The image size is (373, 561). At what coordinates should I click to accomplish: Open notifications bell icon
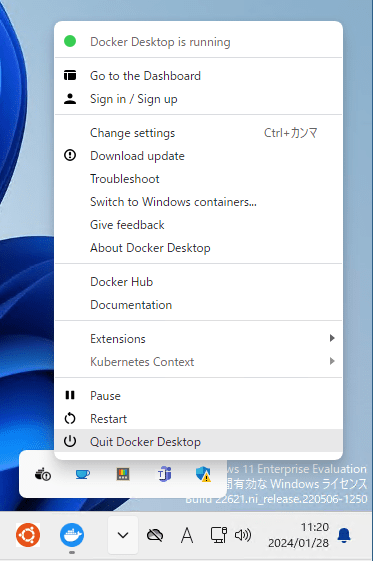tap(344, 535)
